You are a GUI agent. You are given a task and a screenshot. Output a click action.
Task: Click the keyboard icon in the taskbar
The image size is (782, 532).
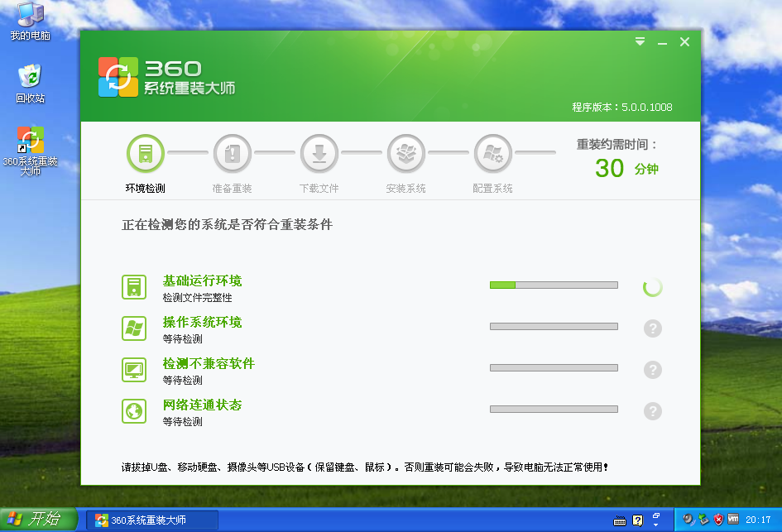[x=620, y=521]
